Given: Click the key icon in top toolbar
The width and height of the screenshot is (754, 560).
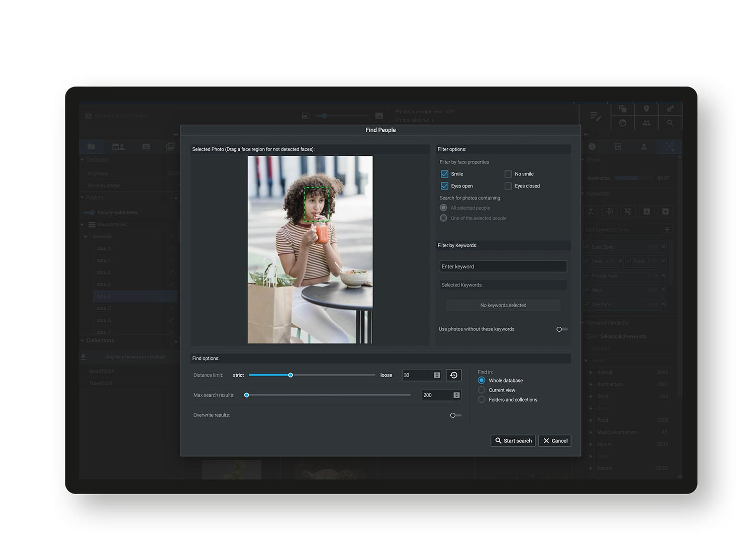Looking at the screenshot, I should (670, 109).
